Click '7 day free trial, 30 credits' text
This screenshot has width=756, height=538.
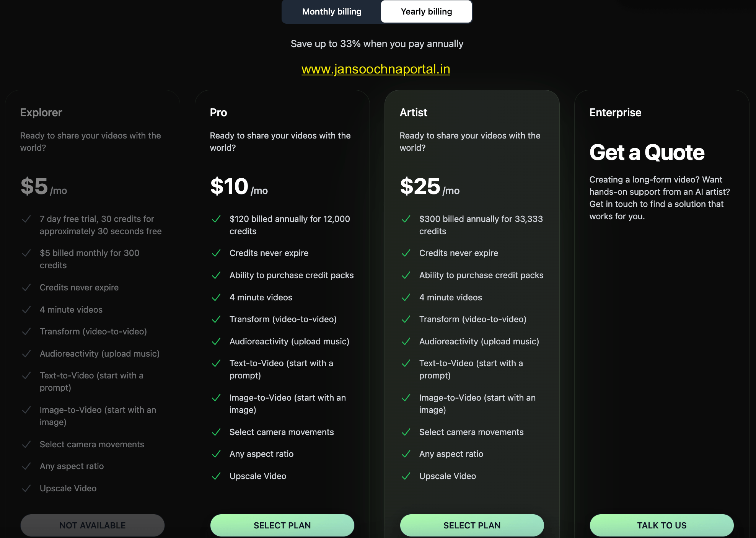[x=101, y=225]
